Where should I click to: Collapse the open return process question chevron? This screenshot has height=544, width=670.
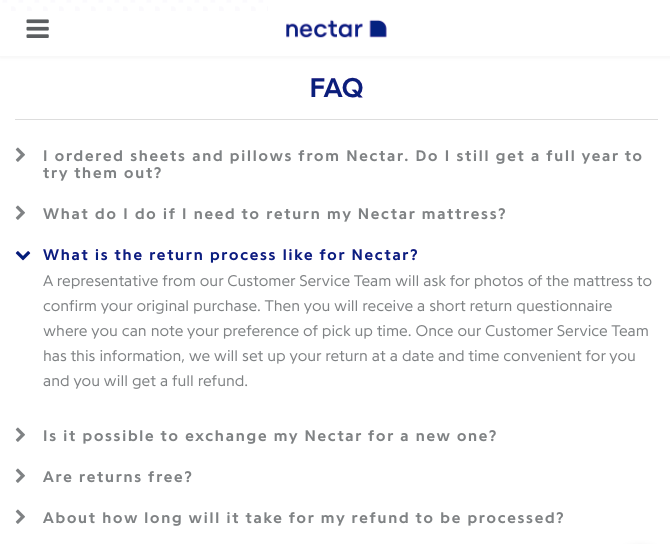click(x=22, y=255)
